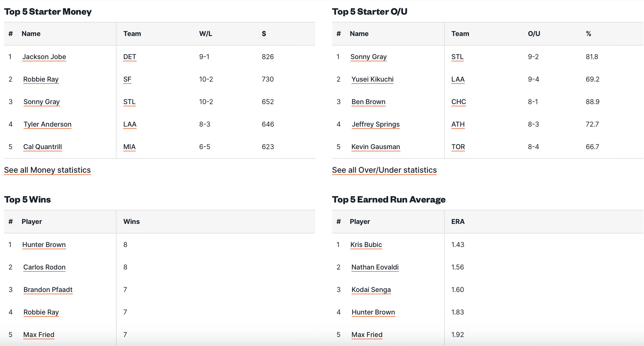Open the MIA team link
Viewport: 644px width, 346px height.
(x=129, y=147)
